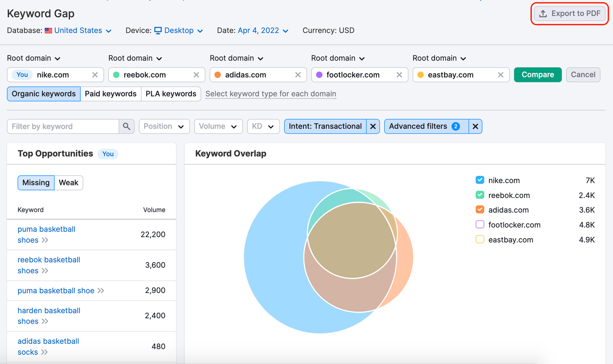Remove adidas.com domain with X icon
The width and height of the screenshot is (613, 364).
[x=298, y=75]
